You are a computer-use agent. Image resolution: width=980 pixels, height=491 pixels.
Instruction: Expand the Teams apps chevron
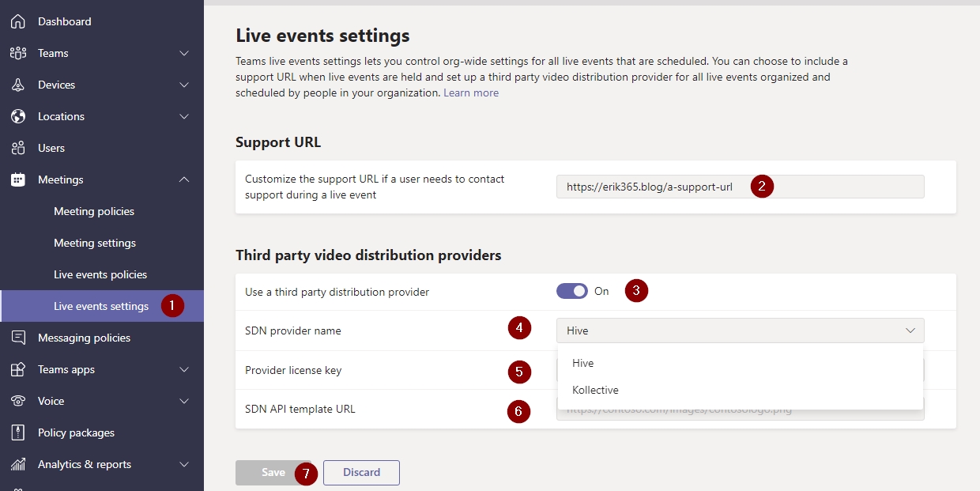(184, 369)
